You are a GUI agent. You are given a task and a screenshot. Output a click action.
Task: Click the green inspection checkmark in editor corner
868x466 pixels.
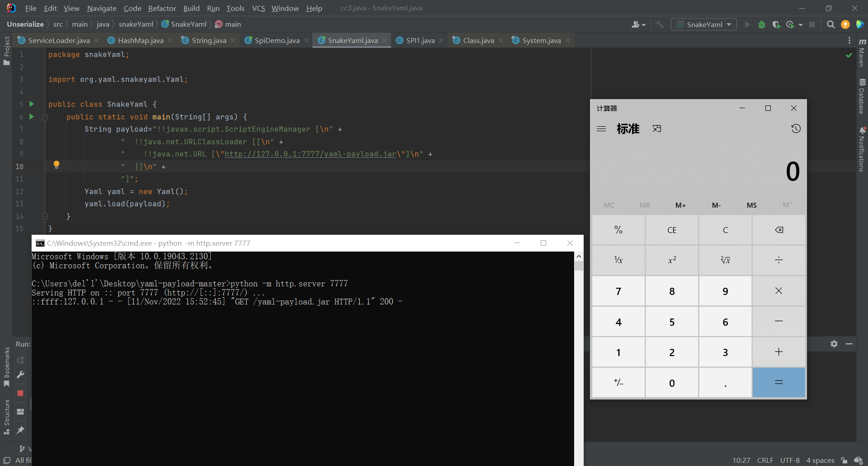849,55
